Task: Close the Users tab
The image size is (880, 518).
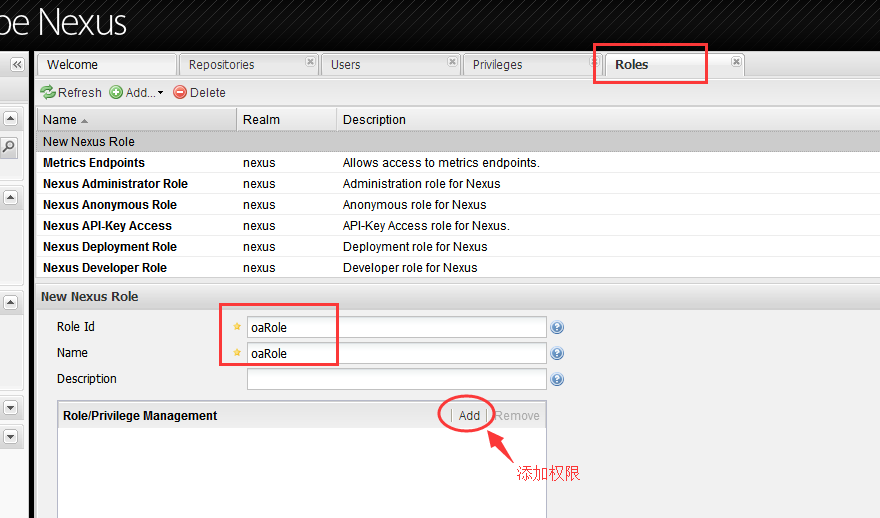Action: [x=452, y=62]
